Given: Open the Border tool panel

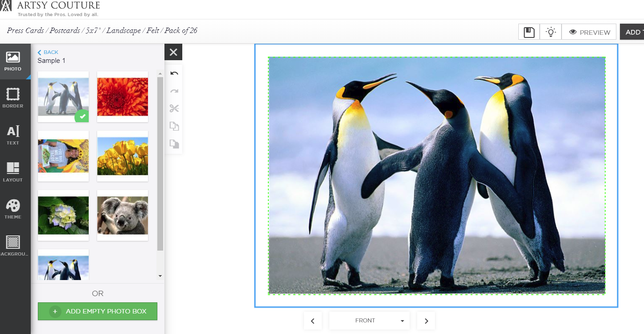Looking at the screenshot, I should [13, 98].
